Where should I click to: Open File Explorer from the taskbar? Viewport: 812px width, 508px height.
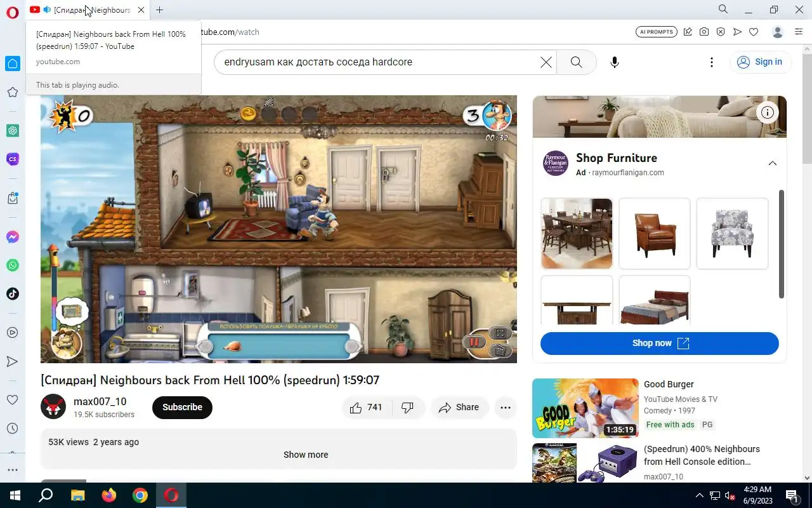(77, 495)
